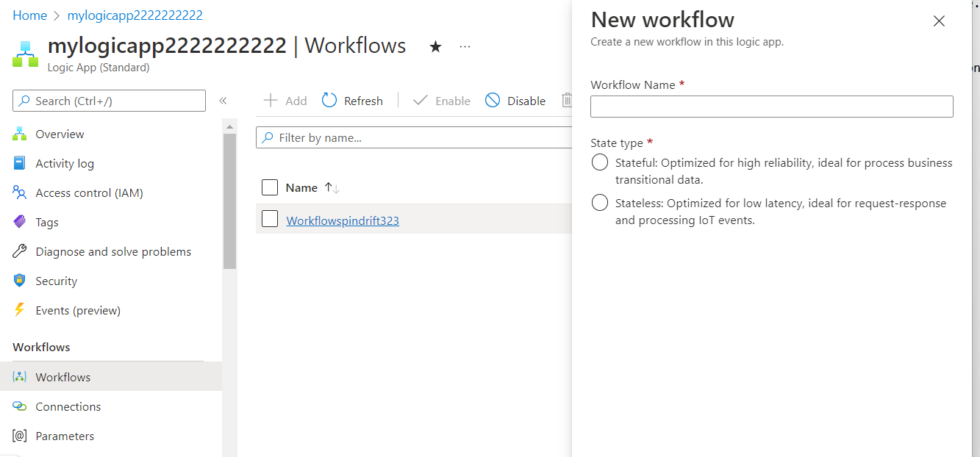
Task: Click the Diagnose and solve problems wrench icon
Action: point(20,251)
